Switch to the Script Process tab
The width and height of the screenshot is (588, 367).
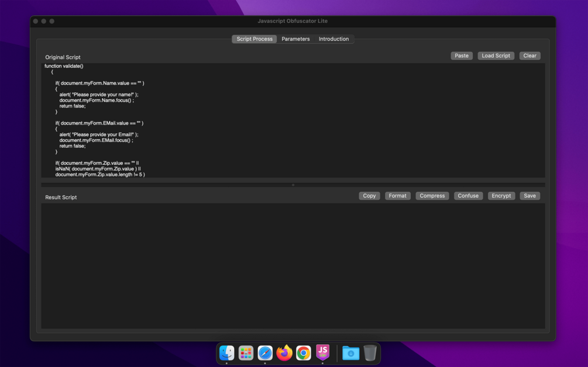(x=255, y=39)
